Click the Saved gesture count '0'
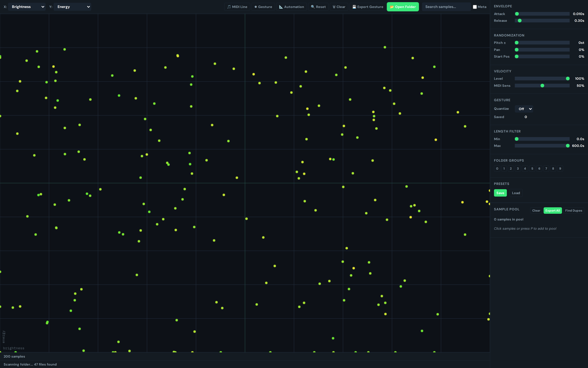The height and width of the screenshot is (368, 588). point(526,117)
